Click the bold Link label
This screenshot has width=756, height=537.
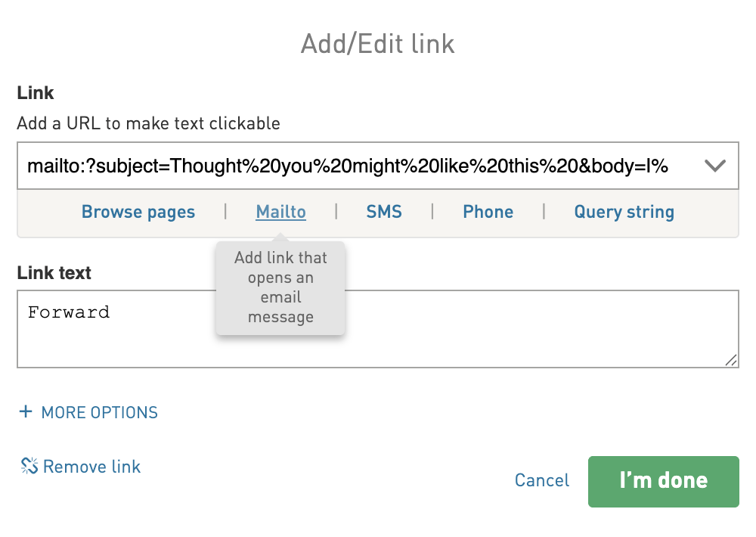[x=36, y=92]
